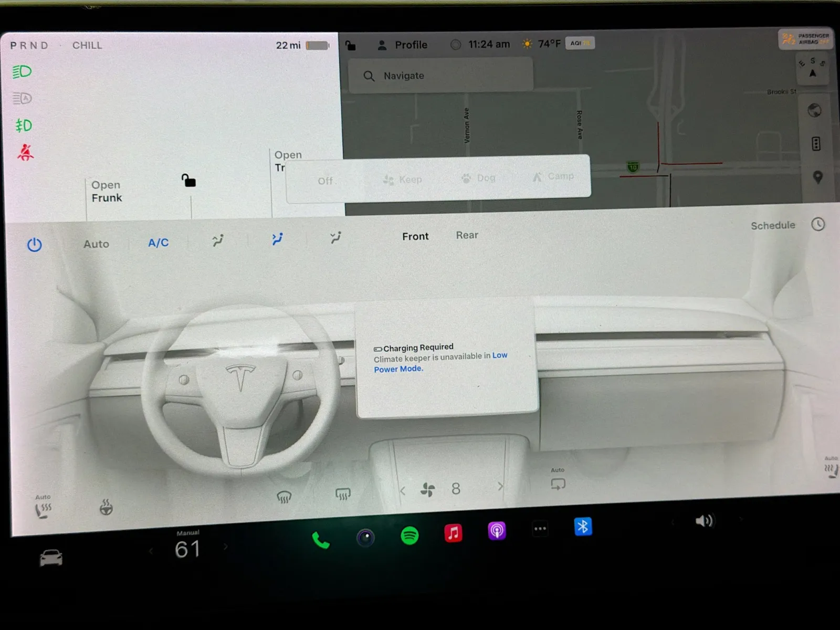
Task: Tap the volume speaker icon
Action: (x=703, y=521)
